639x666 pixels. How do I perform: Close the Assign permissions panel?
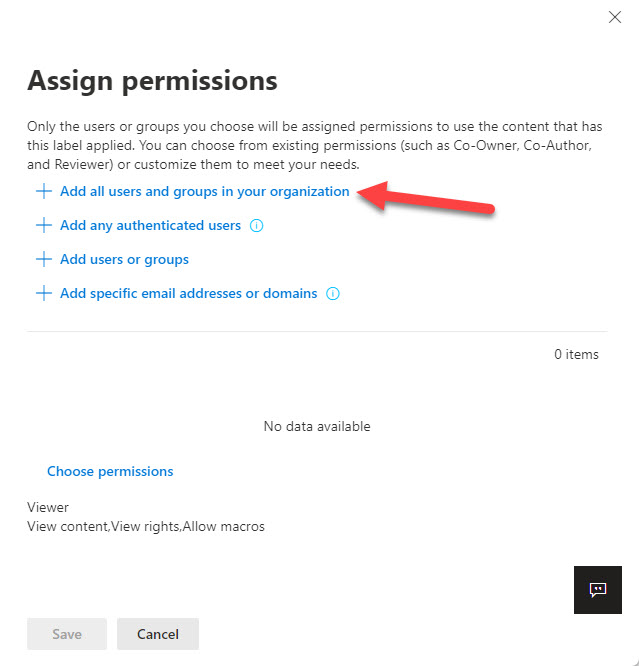[x=615, y=17]
